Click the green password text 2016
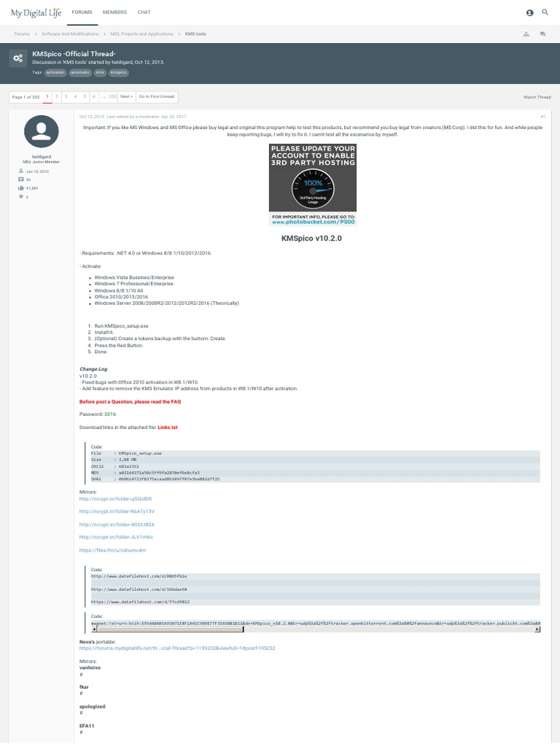This screenshot has width=560, height=747. (110, 414)
